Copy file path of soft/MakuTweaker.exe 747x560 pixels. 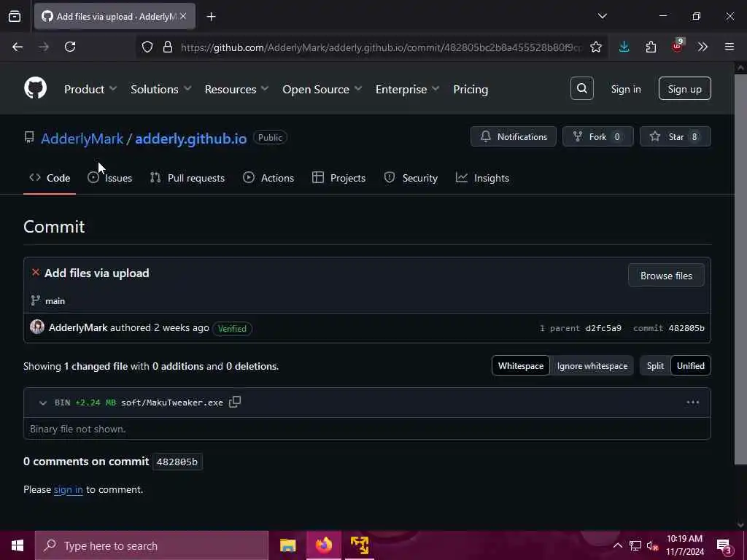click(x=235, y=402)
